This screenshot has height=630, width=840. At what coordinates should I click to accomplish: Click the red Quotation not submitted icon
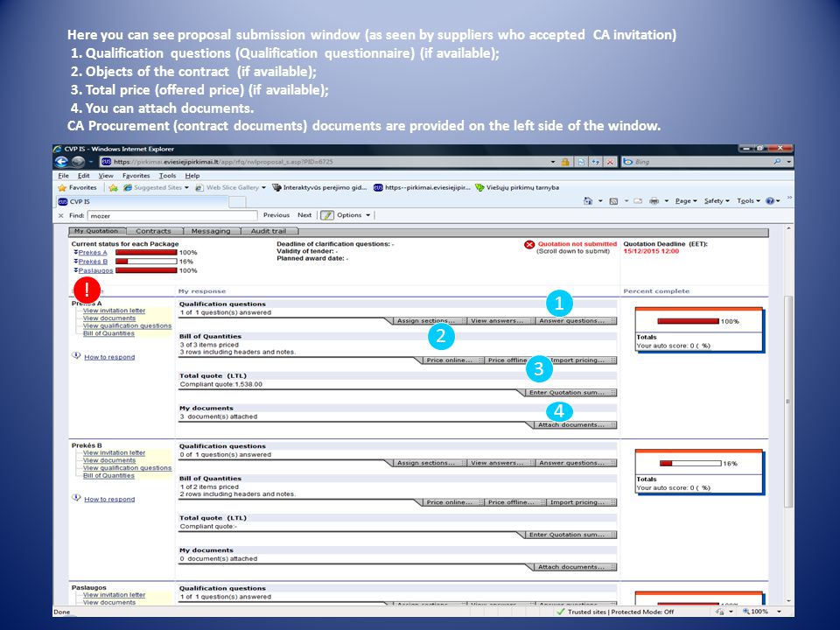pyautogui.click(x=529, y=245)
